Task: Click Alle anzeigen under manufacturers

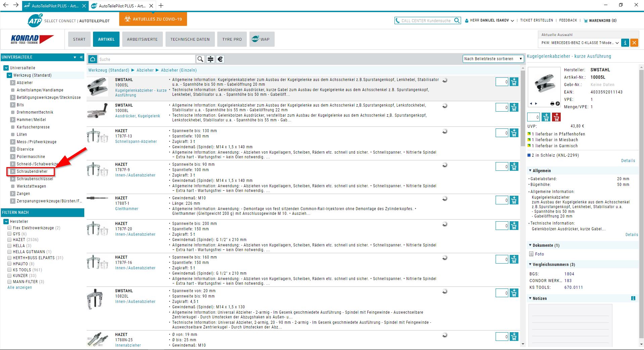Action: point(20,287)
